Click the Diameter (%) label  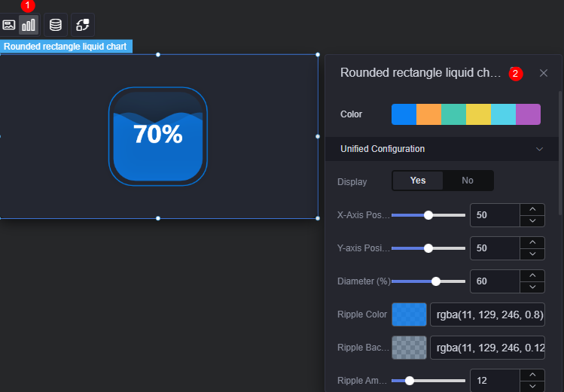364,281
